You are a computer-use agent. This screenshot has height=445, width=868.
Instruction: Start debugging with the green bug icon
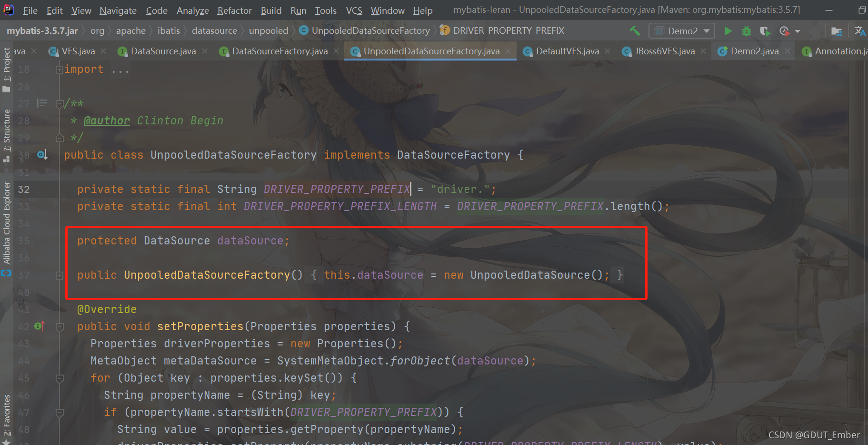[747, 31]
